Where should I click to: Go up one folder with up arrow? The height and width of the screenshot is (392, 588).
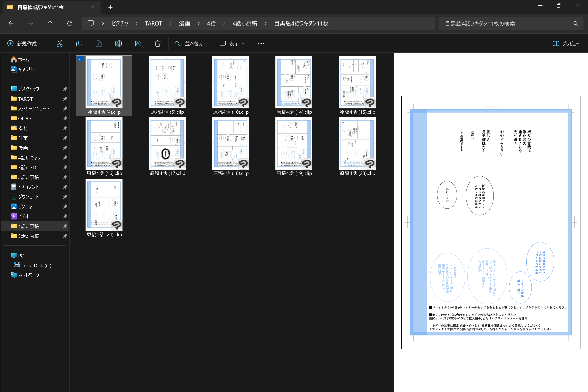50,23
